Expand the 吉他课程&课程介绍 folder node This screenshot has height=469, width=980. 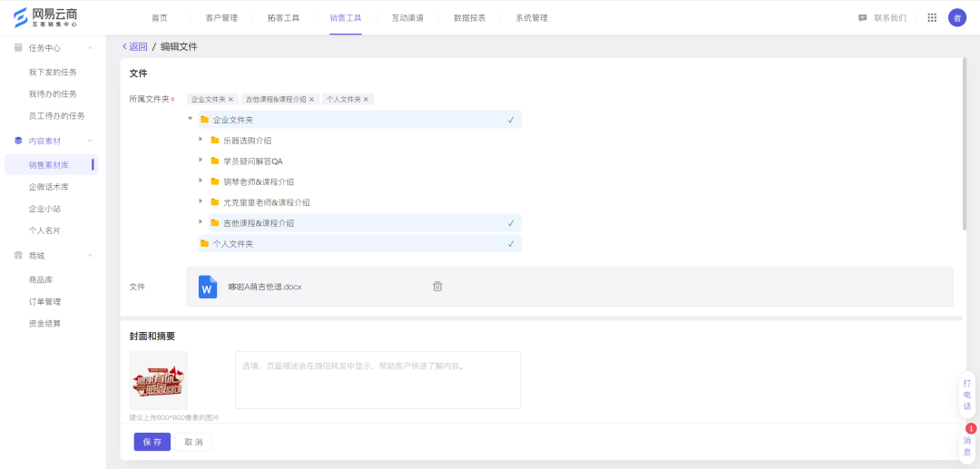(x=201, y=221)
